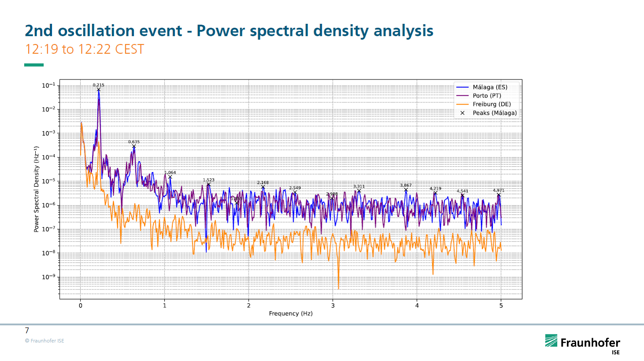Image resolution: width=644 pixels, height=361 pixels.
Task: Click the X marker labeled 1.523
Action: click(208, 184)
